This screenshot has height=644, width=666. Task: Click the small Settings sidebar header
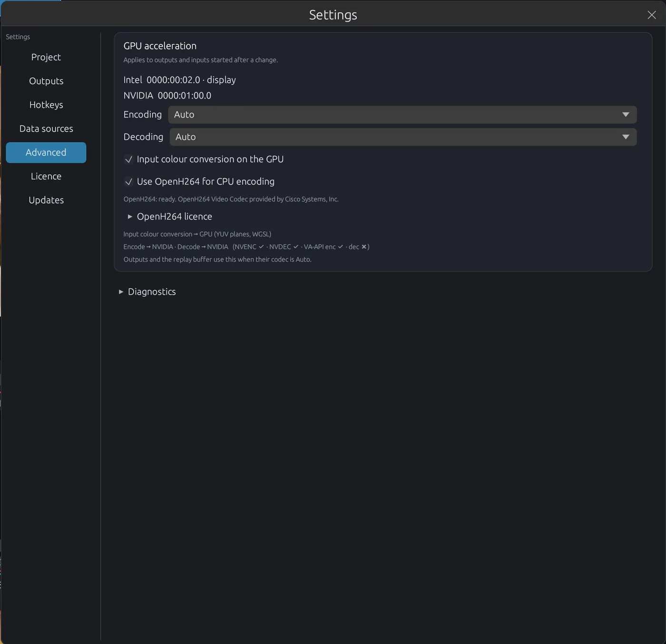click(x=18, y=37)
